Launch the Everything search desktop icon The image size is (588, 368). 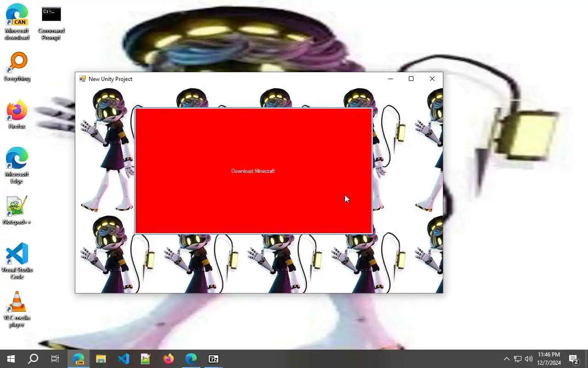pyautogui.click(x=17, y=67)
